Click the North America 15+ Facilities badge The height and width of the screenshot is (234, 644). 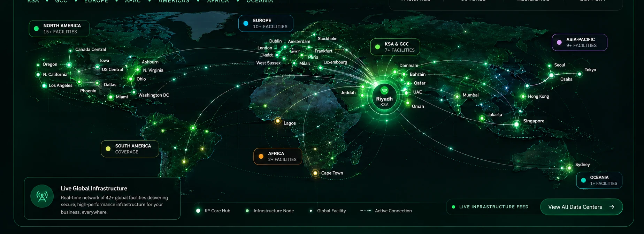click(59, 29)
